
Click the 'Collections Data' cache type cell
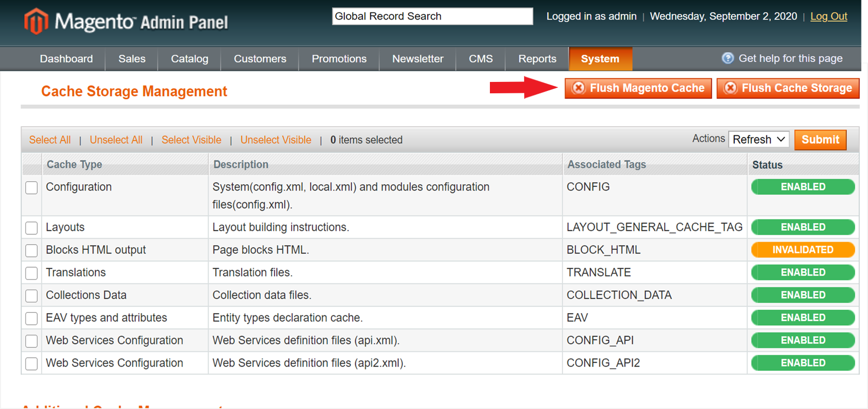[x=125, y=295]
